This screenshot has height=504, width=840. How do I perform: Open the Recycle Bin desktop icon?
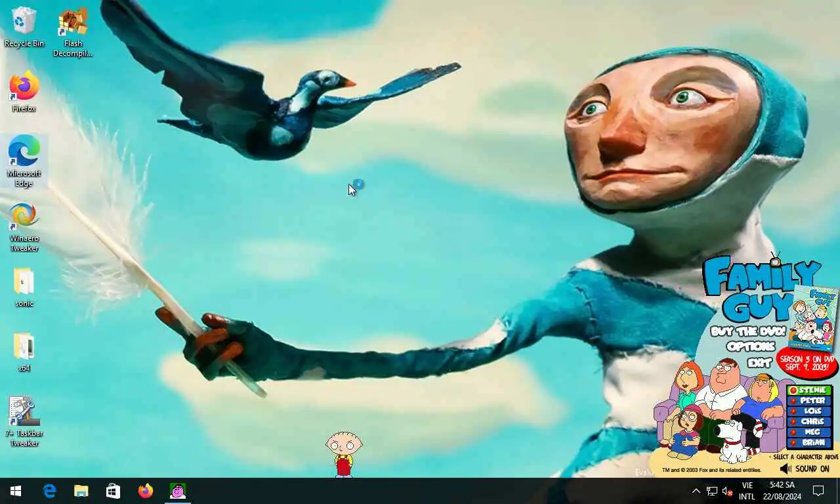(x=24, y=27)
